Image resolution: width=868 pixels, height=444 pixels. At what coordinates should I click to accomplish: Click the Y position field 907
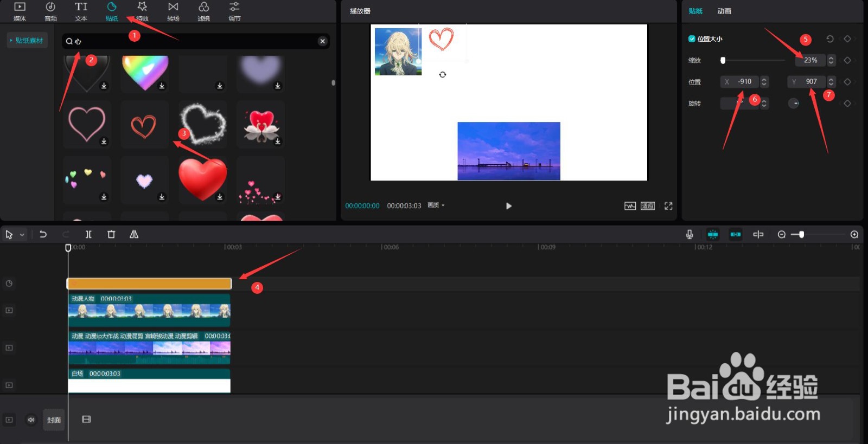(x=807, y=82)
